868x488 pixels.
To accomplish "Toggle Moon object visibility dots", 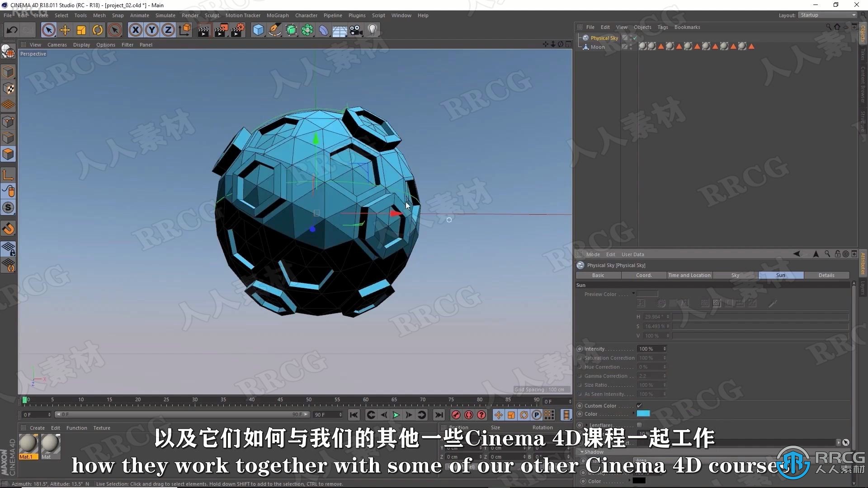I will click(x=631, y=47).
